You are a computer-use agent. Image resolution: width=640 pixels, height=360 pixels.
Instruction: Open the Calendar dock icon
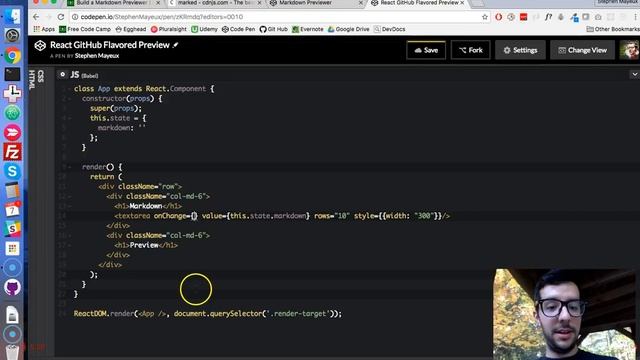click(x=12, y=210)
